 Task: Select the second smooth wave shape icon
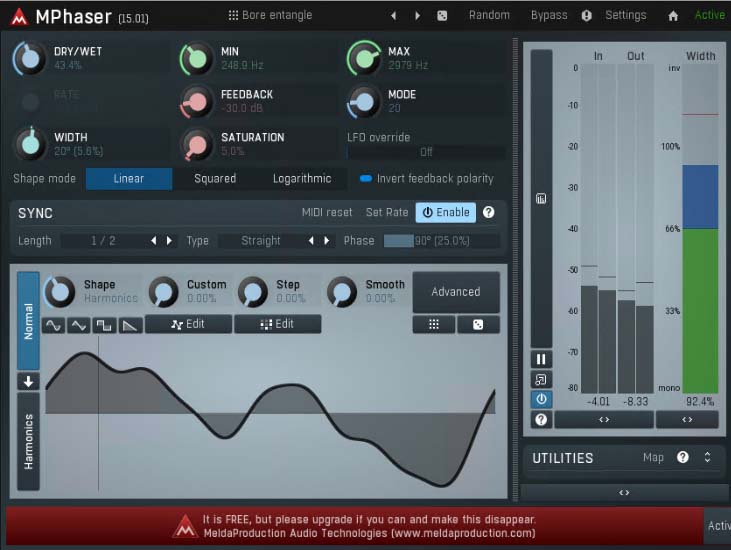(x=78, y=325)
